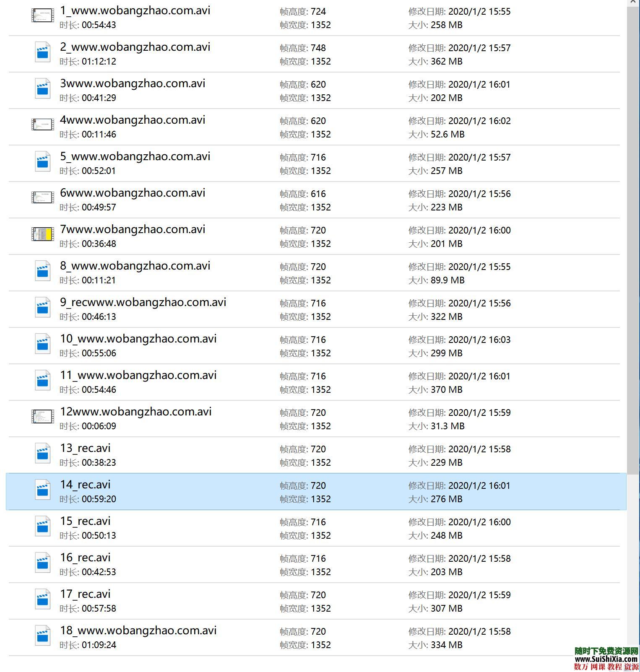This screenshot has width=640, height=672.
Task: Click the frame height value 616
Action: tap(318, 194)
